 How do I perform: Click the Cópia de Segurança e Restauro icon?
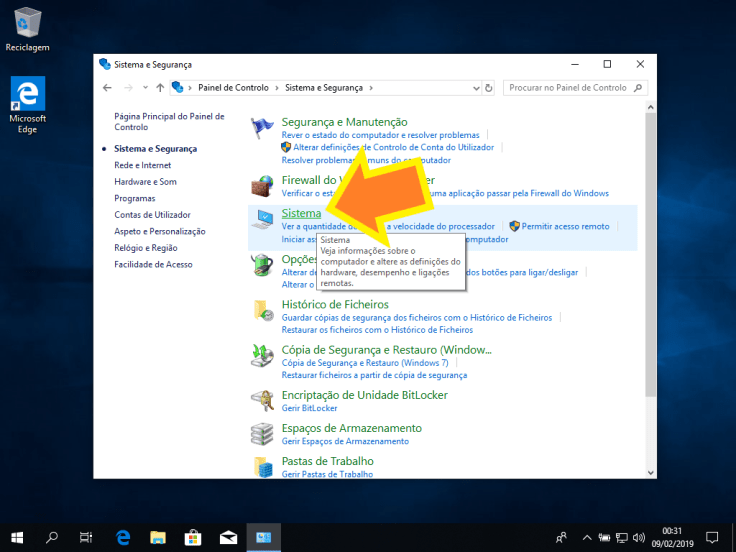pos(263,355)
